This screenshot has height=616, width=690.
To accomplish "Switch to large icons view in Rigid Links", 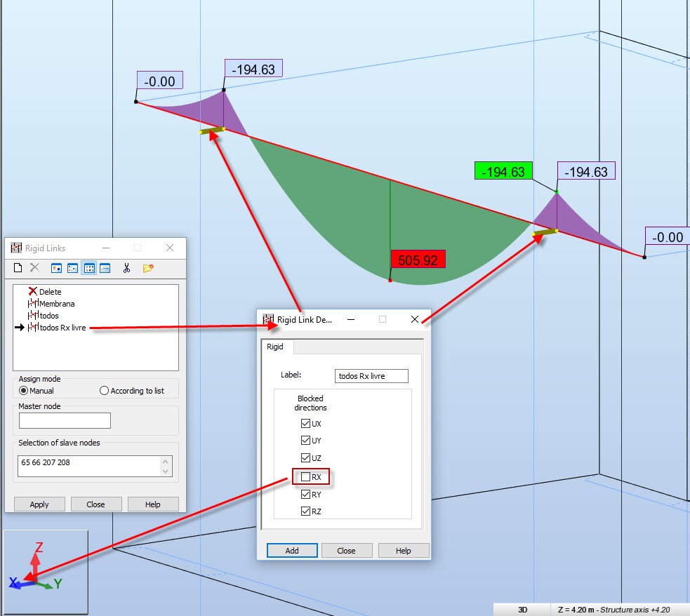I will [55, 267].
